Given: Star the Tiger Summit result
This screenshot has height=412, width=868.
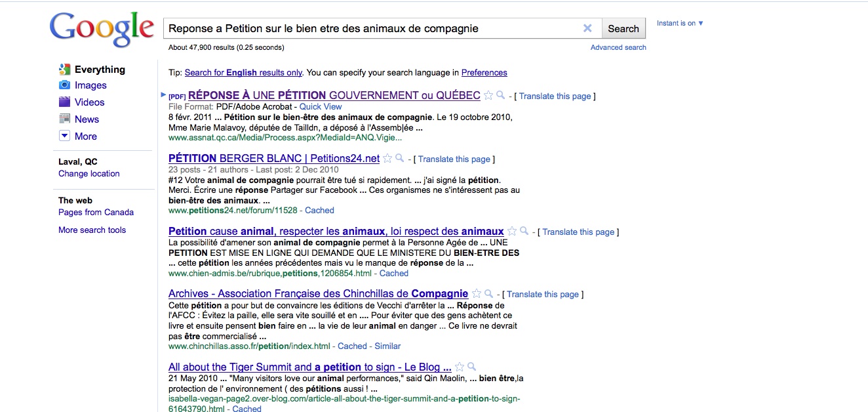Looking at the screenshot, I should 460,367.
